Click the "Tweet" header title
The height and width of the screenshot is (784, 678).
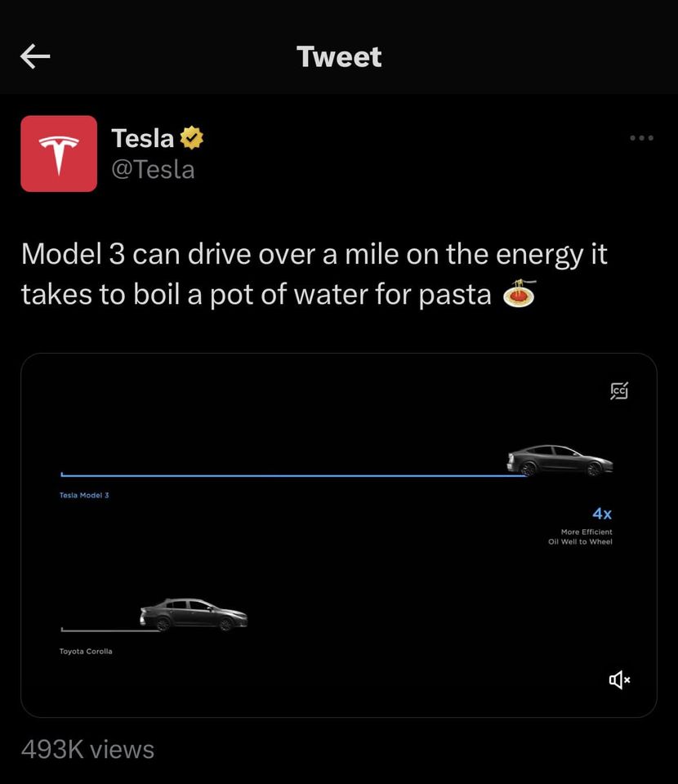coord(339,56)
